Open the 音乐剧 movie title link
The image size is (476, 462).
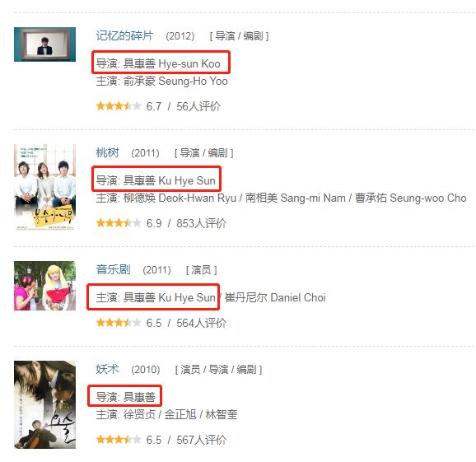tap(113, 269)
